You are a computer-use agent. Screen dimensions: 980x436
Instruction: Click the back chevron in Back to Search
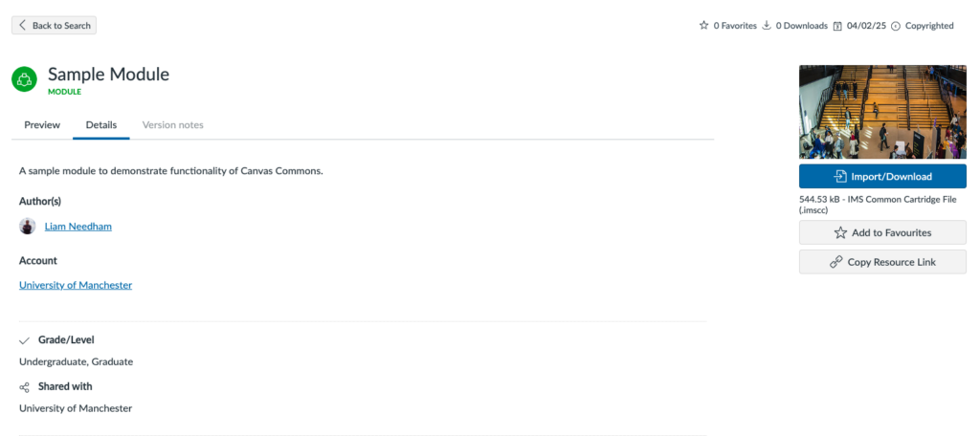23,26
